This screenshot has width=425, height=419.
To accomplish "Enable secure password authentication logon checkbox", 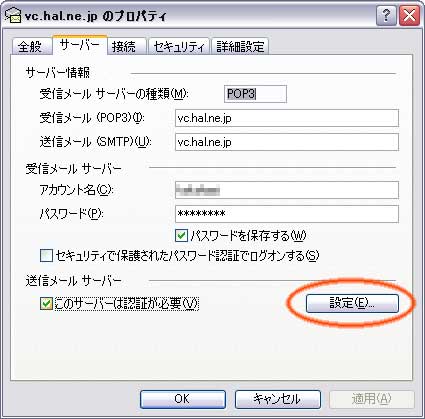I will pyautogui.click(x=46, y=256).
